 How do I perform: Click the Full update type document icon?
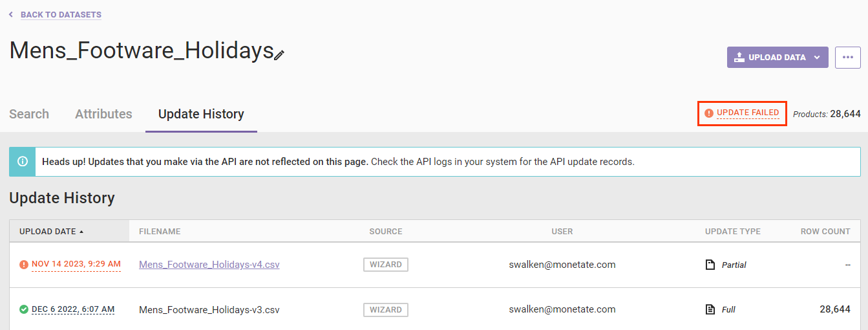pyautogui.click(x=710, y=309)
